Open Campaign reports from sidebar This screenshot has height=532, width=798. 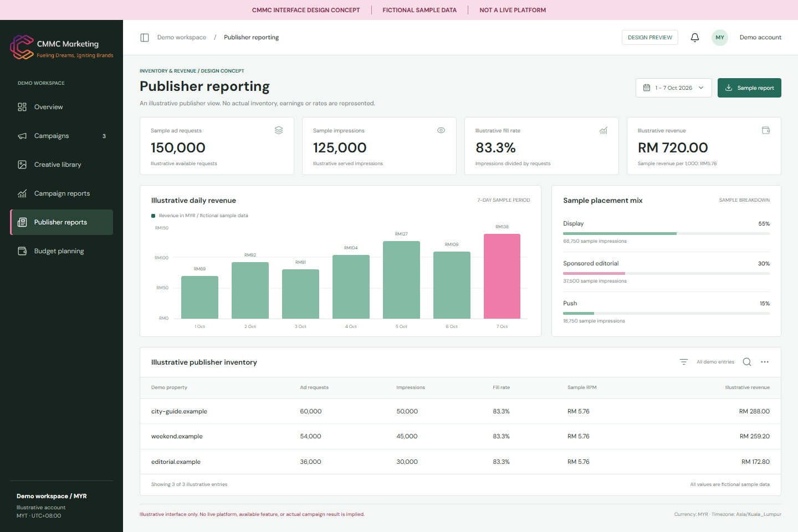[x=62, y=193]
